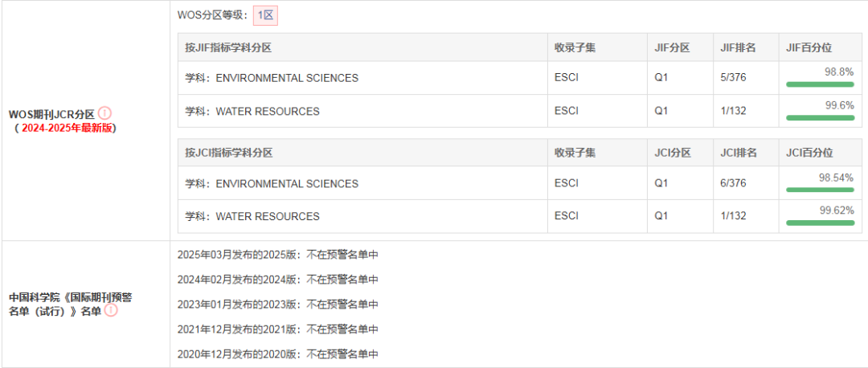The width and height of the screenshot is (868, 368).
Task: Click WATER RESOURCES row in JCI table
Action: click(x=520, y=216)
